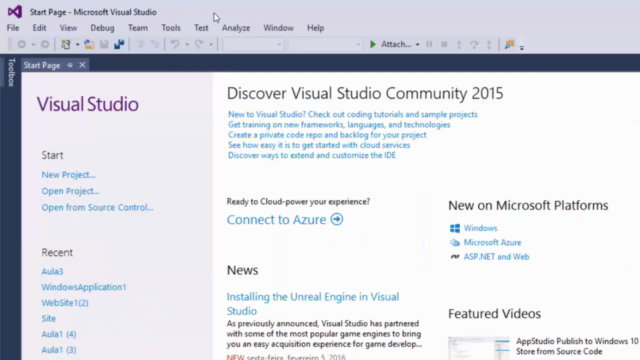The width and height of the screenshot is (640, 360).
Task: Open the Window menu
Action: click(278, 28)
